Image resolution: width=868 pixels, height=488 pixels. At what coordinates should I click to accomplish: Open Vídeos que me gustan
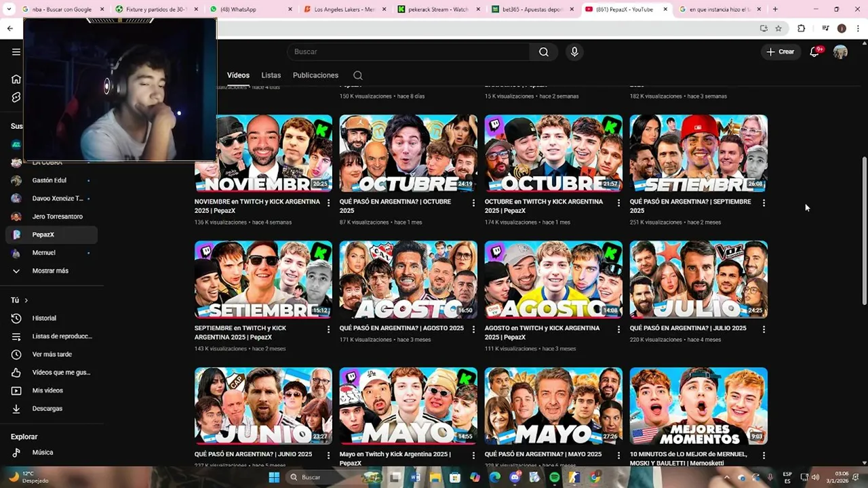(x=52, y=372)
